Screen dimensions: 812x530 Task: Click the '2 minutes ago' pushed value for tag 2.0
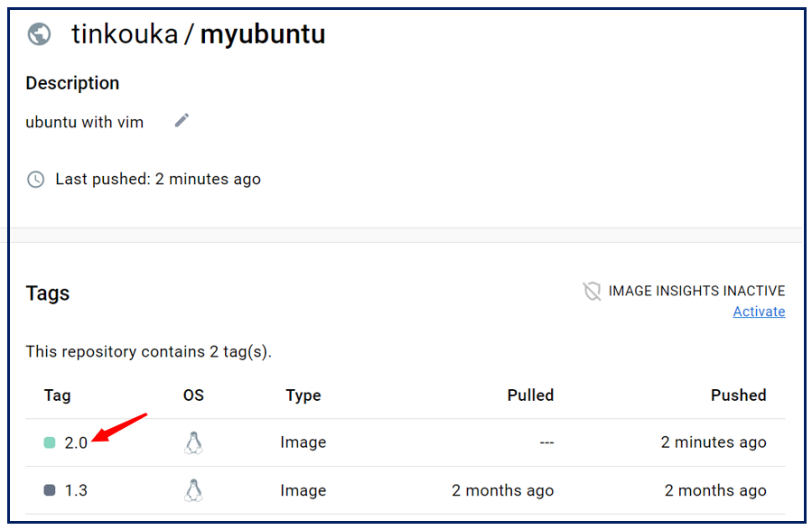(x=714, y=442)
